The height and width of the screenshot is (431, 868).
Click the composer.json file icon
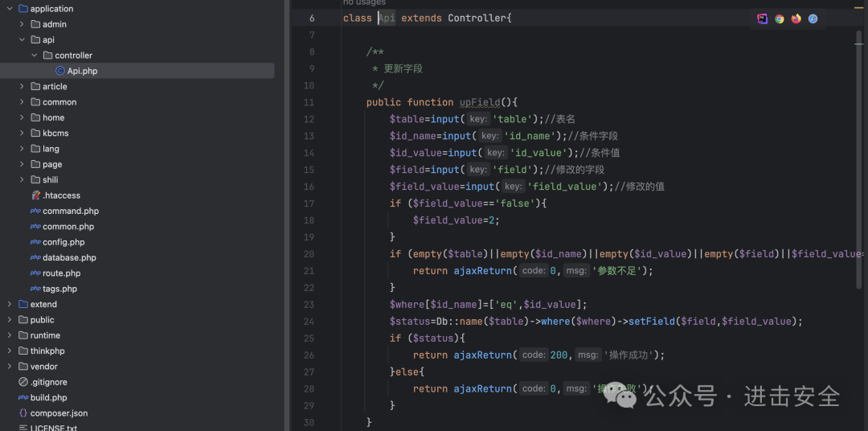23,413
